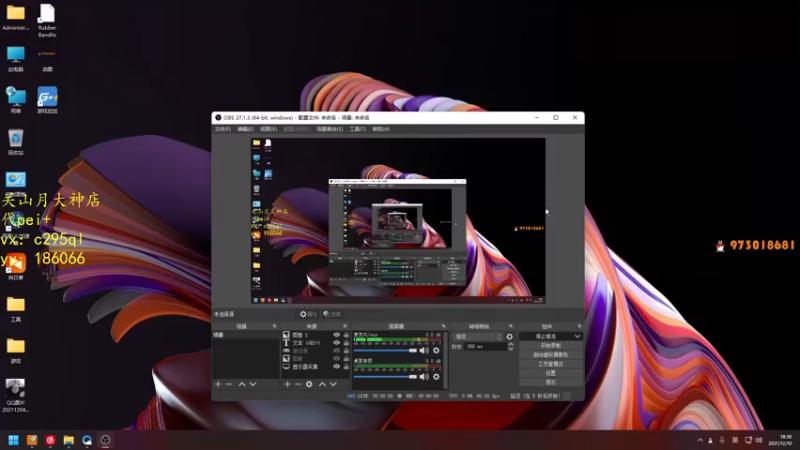
Task: Click the stop streaming button
Action: pyautogui.click(x=546, y=337)
